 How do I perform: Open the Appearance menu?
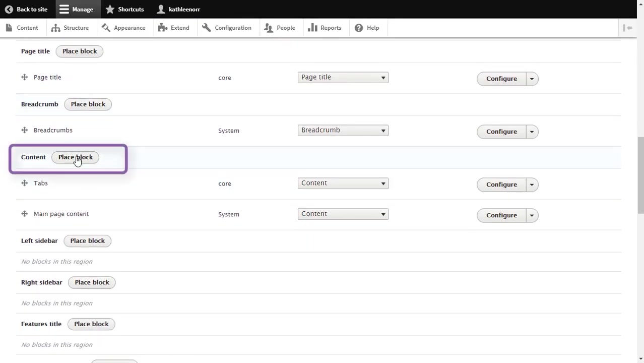click(123, 28)
